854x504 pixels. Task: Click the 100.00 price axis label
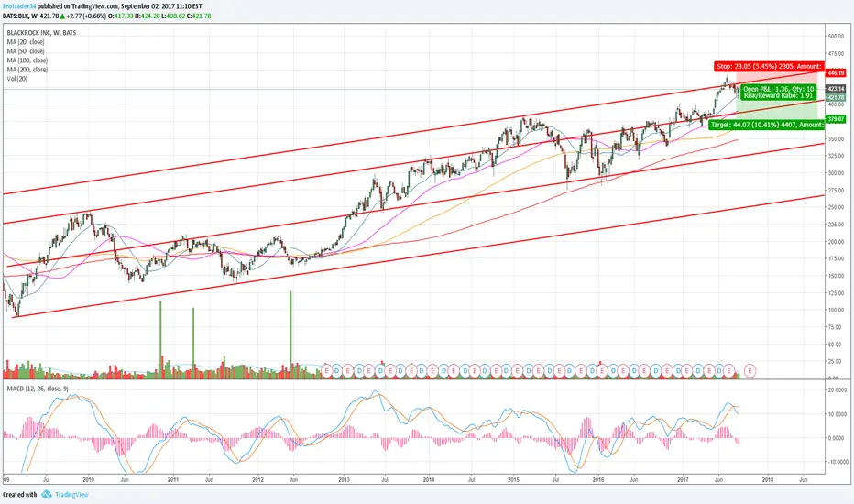[x=836, y=310]
